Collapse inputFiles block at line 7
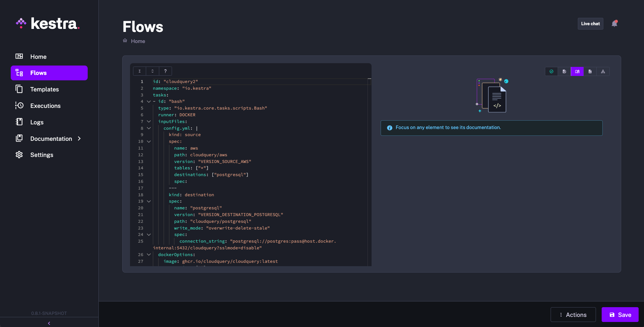644x327 pixels. click(x=149, y=121)
